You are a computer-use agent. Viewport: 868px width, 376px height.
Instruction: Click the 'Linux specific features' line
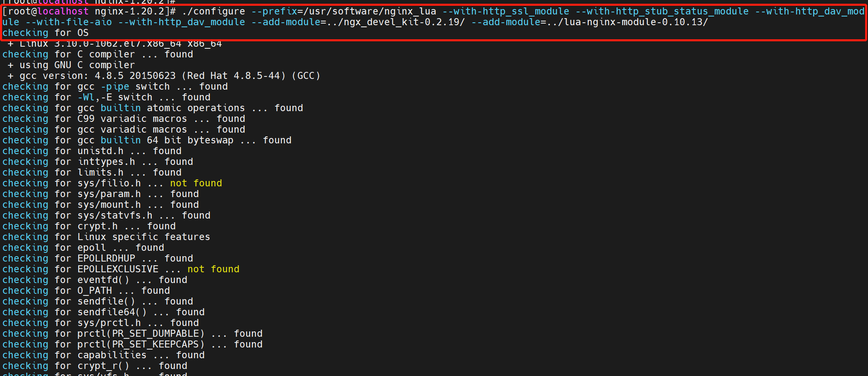[x=106, y=237]
